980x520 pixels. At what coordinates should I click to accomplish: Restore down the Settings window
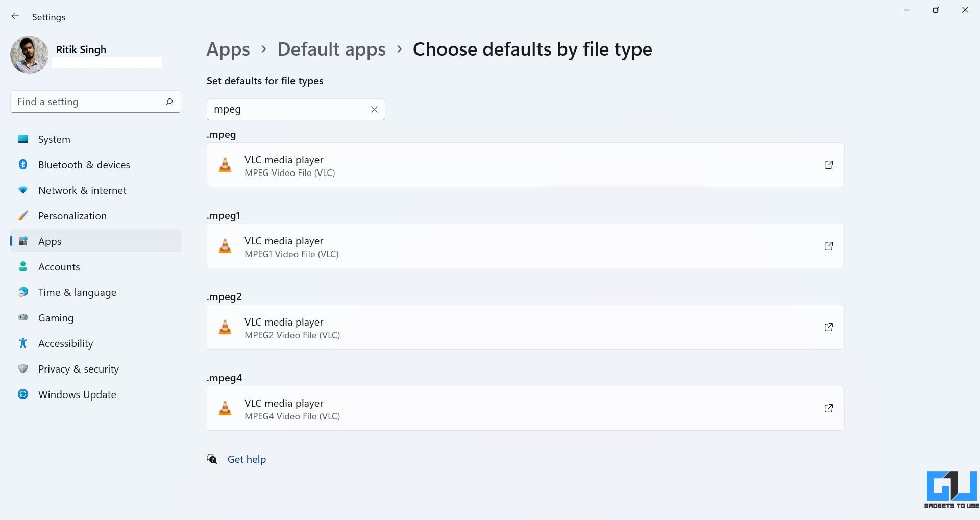pos(936,10)
